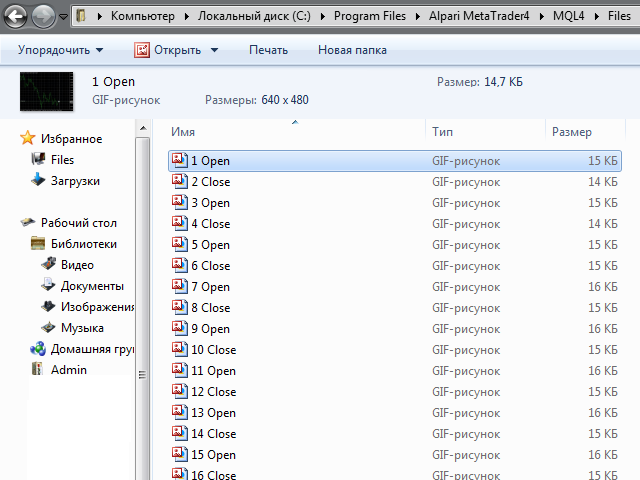Click the GIF icon of 2 Close
640x480 pixels.
(180, 181)
